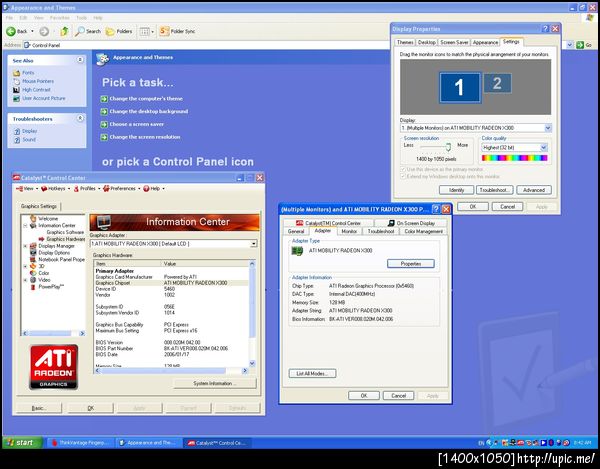The height and width of the screenshot is (469, 600).
Task: Switch to Screen Saver tab
Action: pos(454,42)
